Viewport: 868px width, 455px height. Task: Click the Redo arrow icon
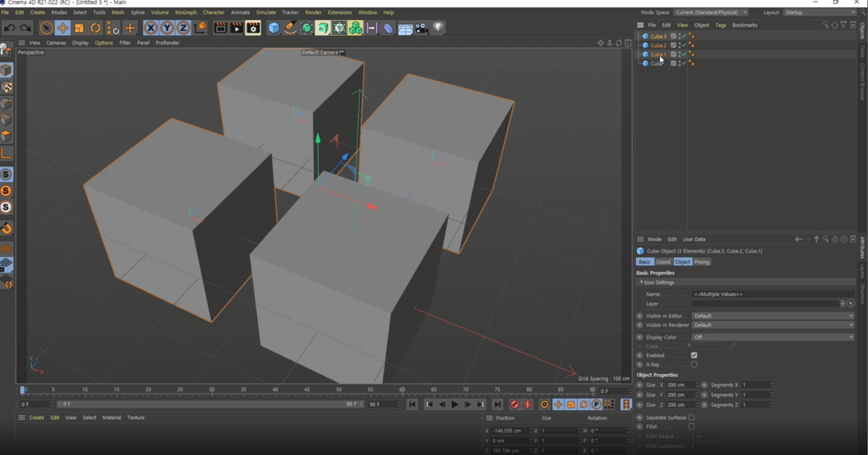(x=25, y=28)
